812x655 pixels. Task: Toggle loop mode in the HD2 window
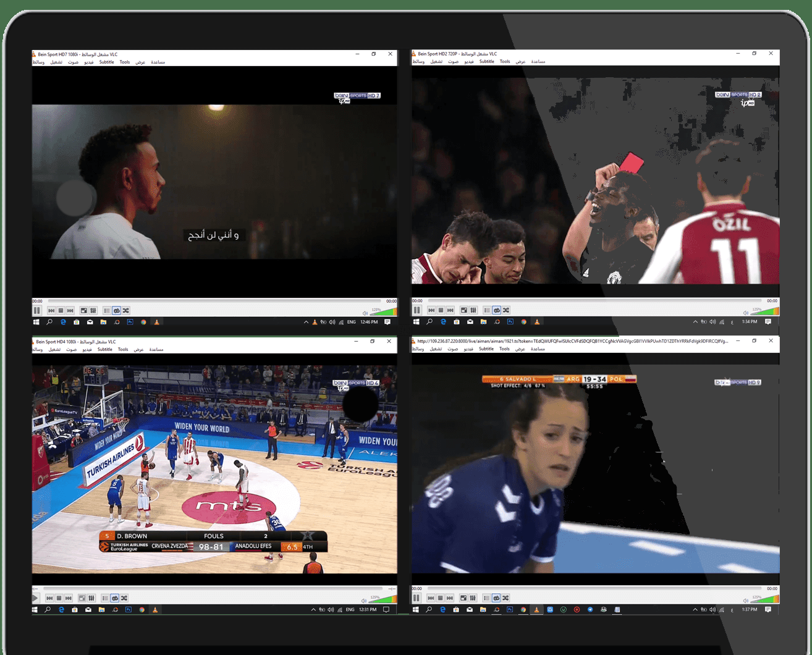(496, 310)
